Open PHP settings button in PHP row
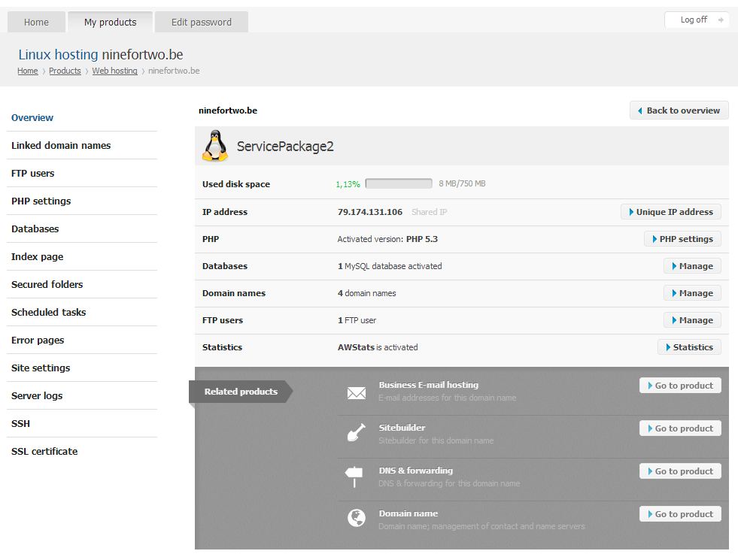Image resolution: width=738 pixels, height=560 pixels. tap(682, 239)
